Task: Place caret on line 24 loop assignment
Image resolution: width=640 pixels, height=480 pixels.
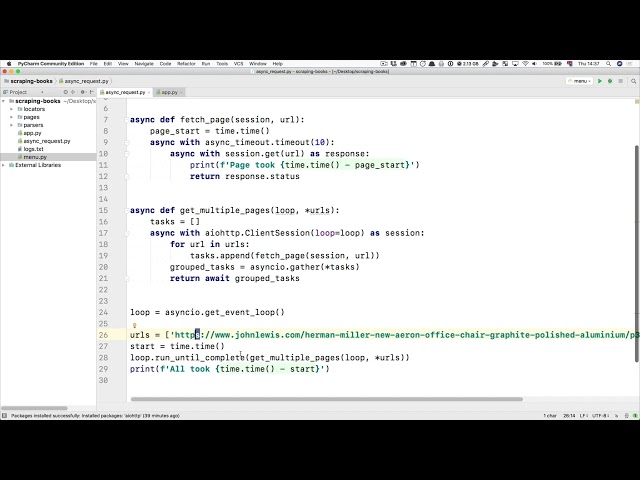Action: (207, 312)
